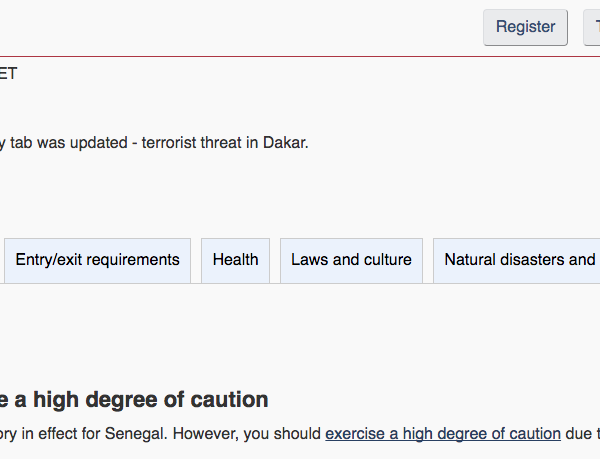Click the cut-off button beside Register
600x459 pixels.
[x=592, y=27]
